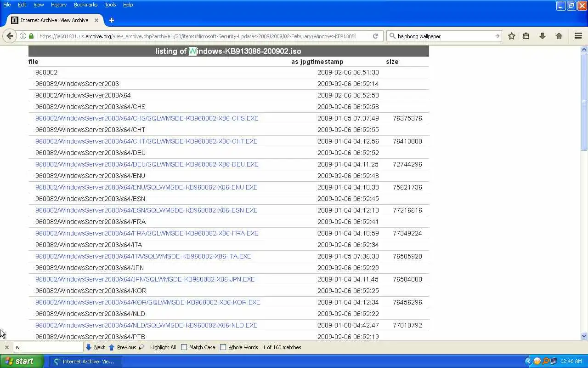This screenshot has width=588, height=368.
Task: Find Next match arrow
Action: point(96,347)
